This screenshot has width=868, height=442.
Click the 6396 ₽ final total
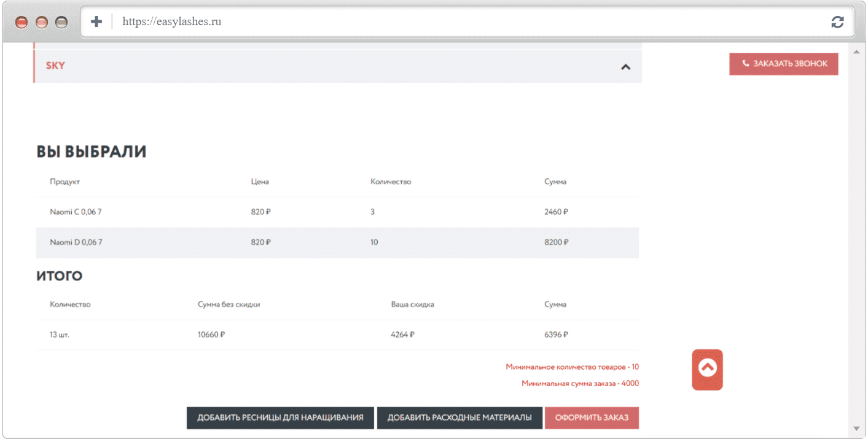(556, 335)
